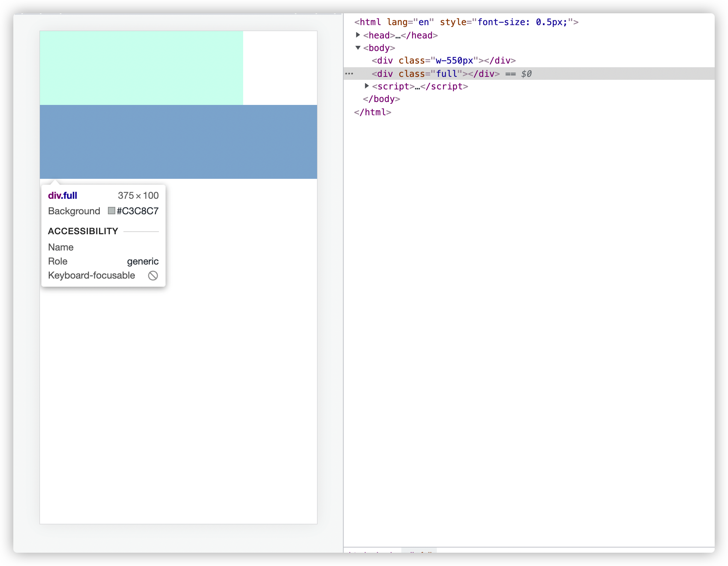Select the closing html tag
Viewport: 728px width, 566px height.
click(372, 112)
